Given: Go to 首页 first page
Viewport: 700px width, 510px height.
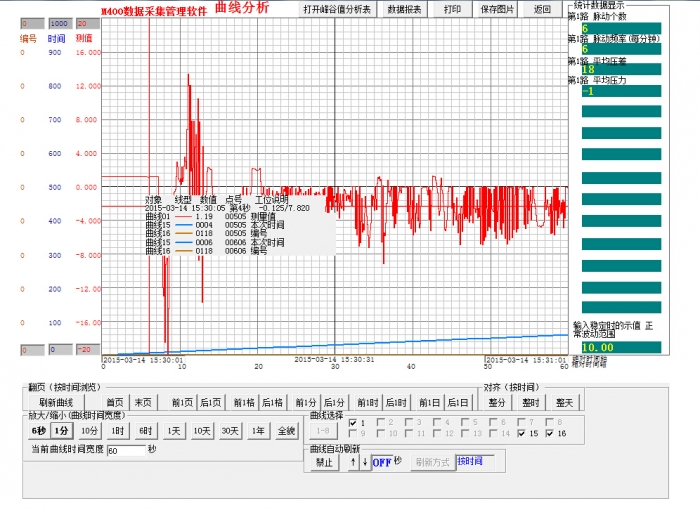Looking at the screenshot, I should tap(115, 402).
